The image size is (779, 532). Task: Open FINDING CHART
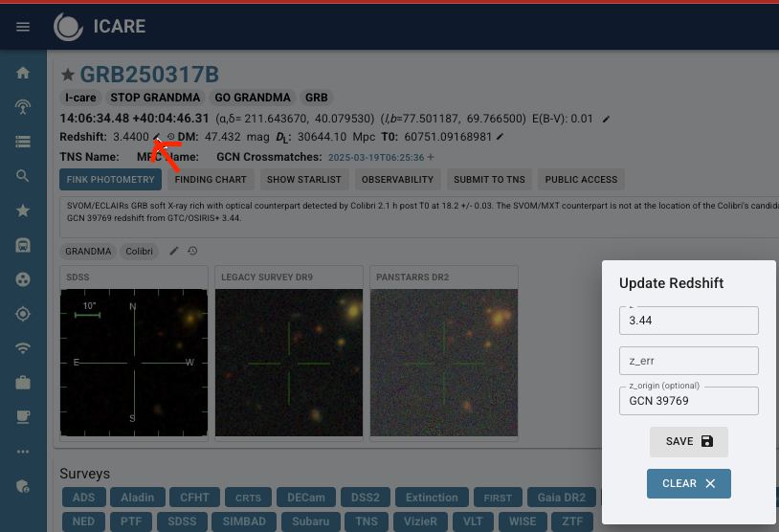[211, 179]
